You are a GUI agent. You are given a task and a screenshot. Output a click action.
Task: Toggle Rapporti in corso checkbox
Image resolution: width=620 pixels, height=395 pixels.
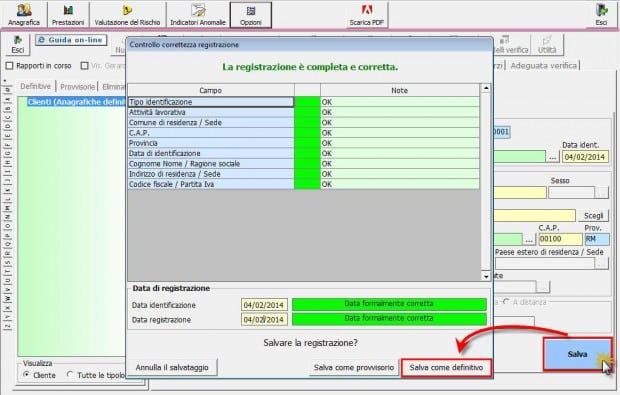10,66
